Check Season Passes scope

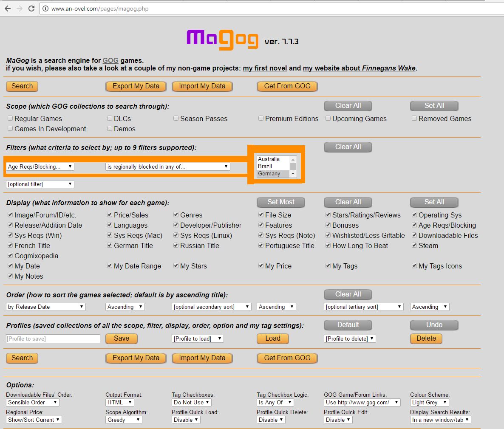[176, 118]
